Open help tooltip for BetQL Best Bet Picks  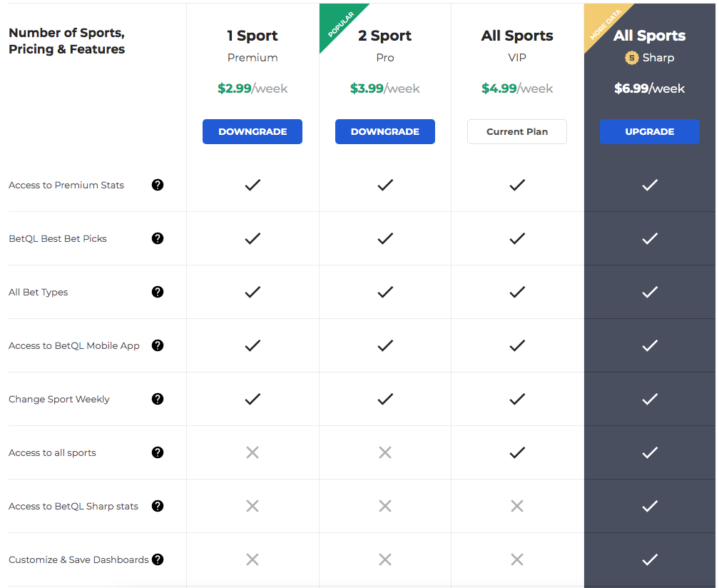click(157, 238)
